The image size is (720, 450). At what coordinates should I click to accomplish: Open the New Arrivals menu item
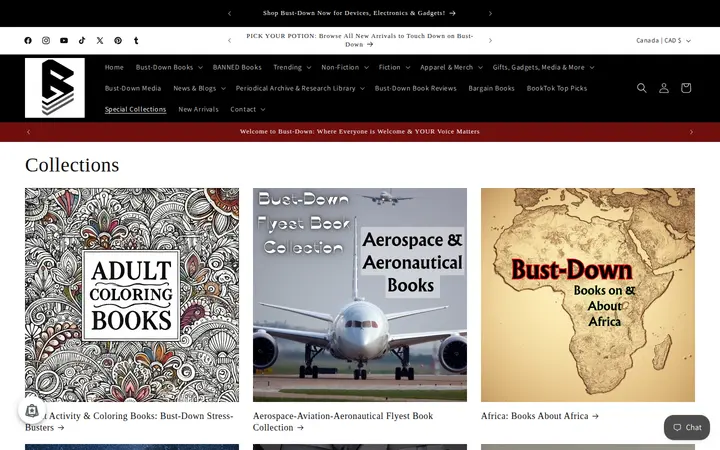point(198,109)
